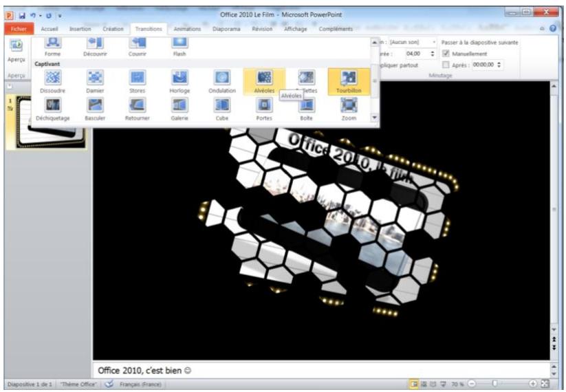
Task: Apply the Boîte transition
Action: click(x=307, y=109)
